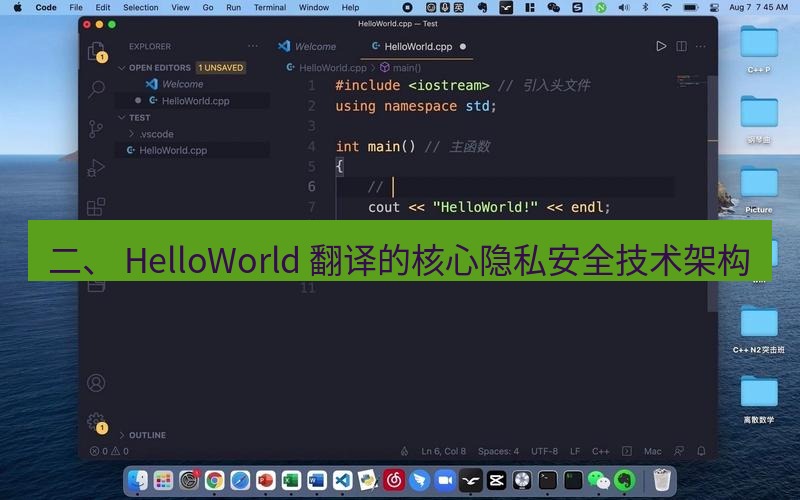Click the notifications bell in status bar
The height and width of the screenshot is (500, 800).
(x=702, y=451)
